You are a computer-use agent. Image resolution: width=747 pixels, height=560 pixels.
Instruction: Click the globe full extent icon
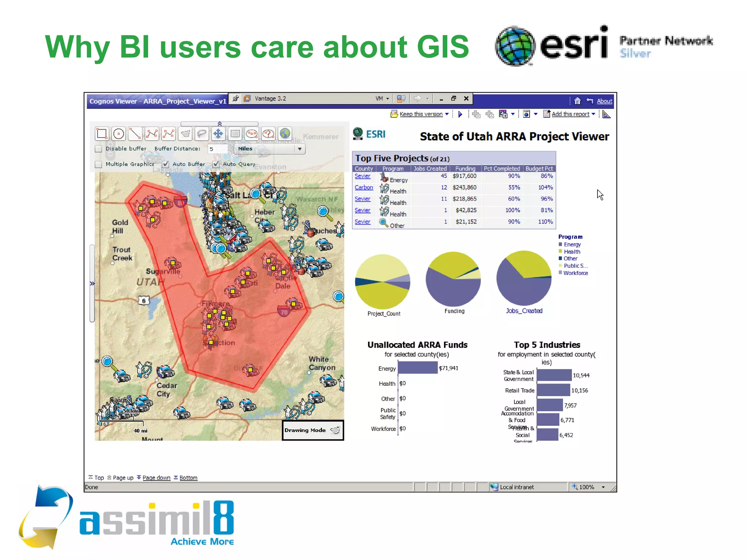285,134
